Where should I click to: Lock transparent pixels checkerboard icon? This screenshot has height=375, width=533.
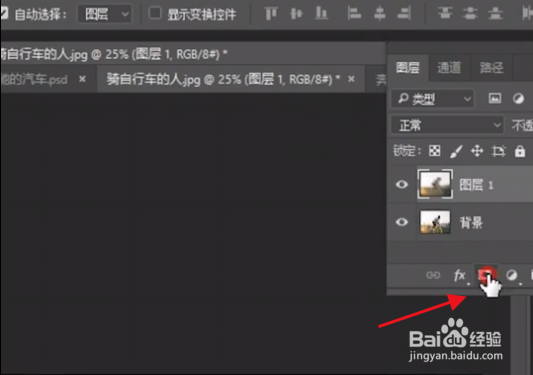tap(434, 151)
